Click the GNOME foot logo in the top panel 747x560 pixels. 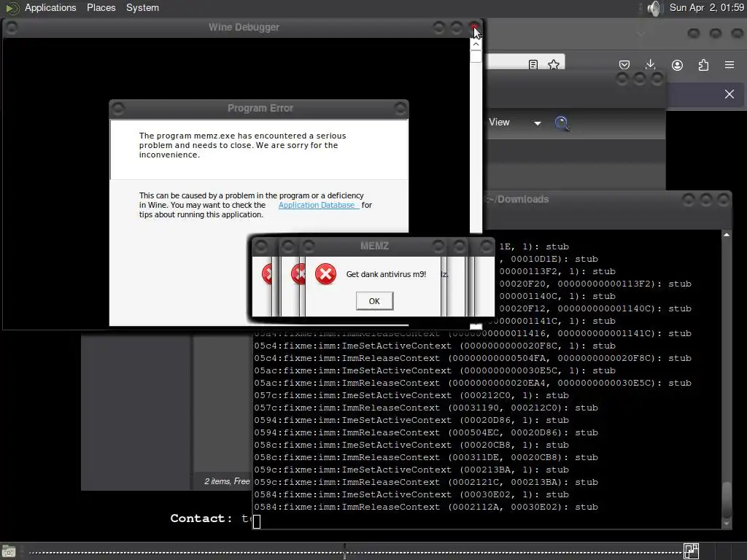12,7
